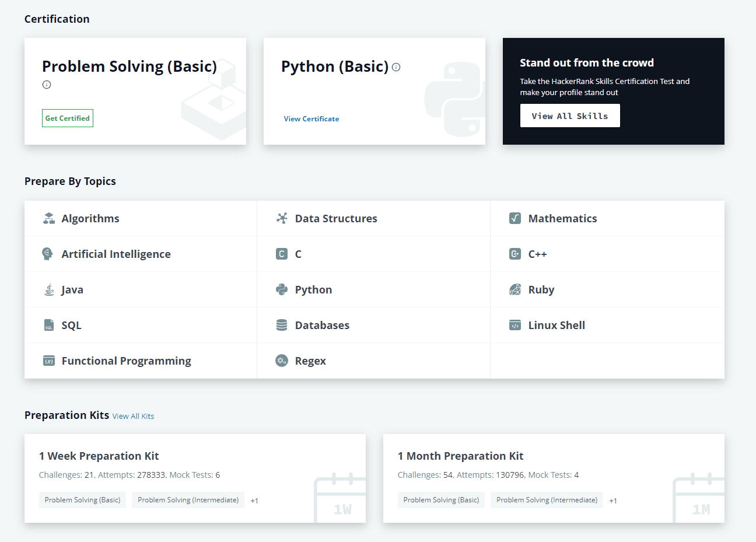
Task: Open the Python topic label
Action: [x=313, y=289]
